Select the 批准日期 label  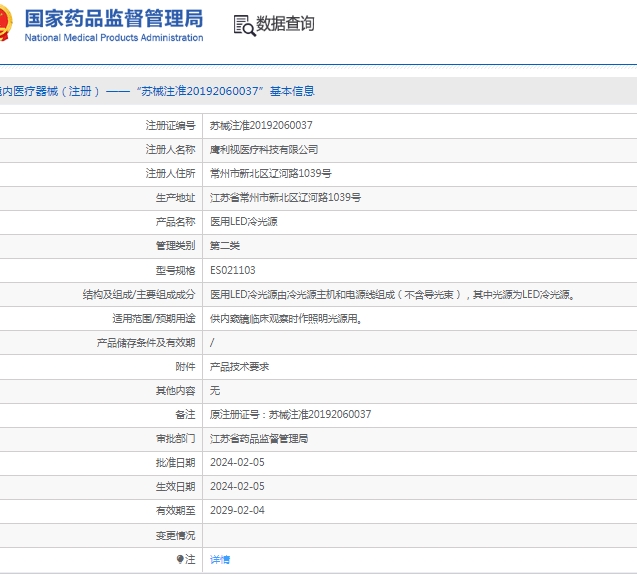click(176, 463)
